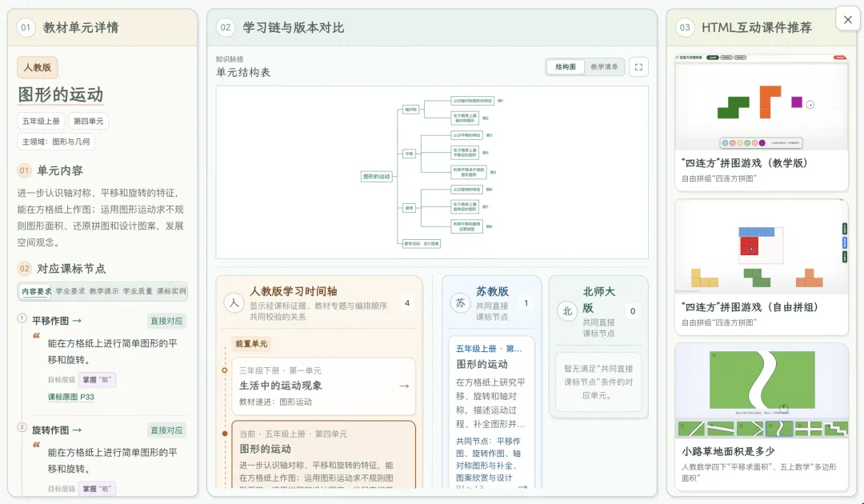Click the 五年级上册 tag
Screen dimensions: 864x504
[41, 121]
